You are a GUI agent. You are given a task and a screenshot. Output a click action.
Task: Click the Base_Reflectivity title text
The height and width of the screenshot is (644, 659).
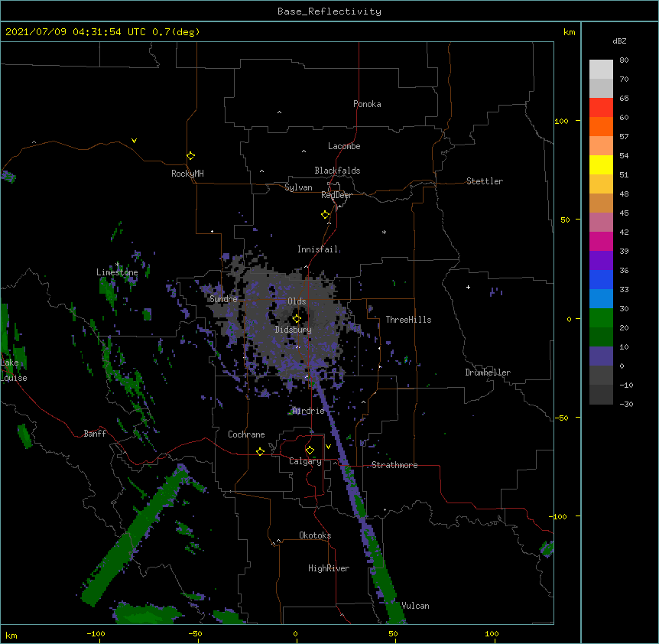[x=329, y=11]
